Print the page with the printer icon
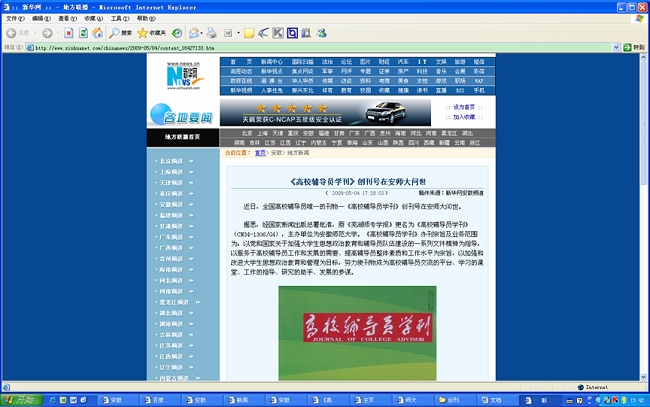Image resolution: width=650 pixels, height=407 pixels. (212, 33)
